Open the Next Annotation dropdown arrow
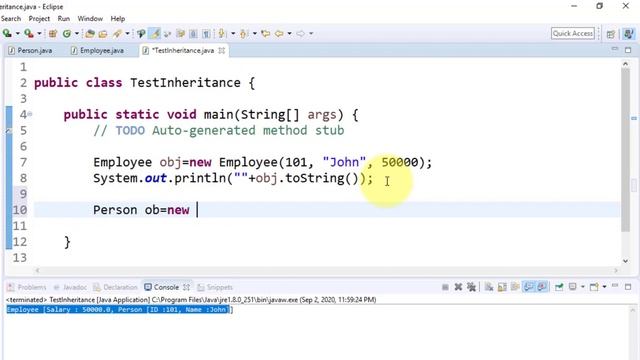 coord(233,33)
